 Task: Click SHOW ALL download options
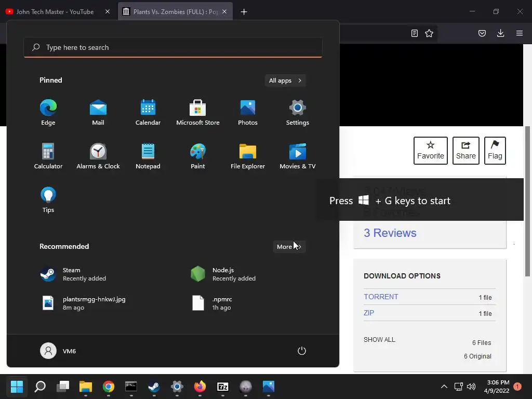[x=379, y=340]
